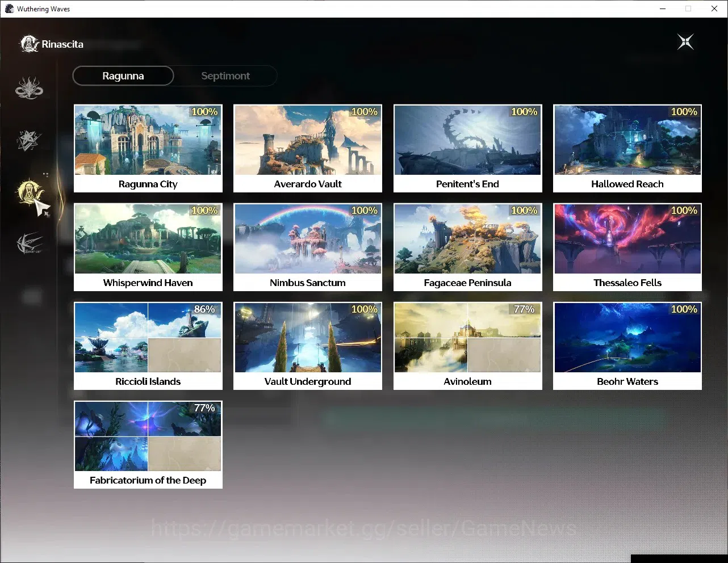728x563 pixels.
Task: Open the Averardo Vault area card
Action: click(x=308, y=149)
